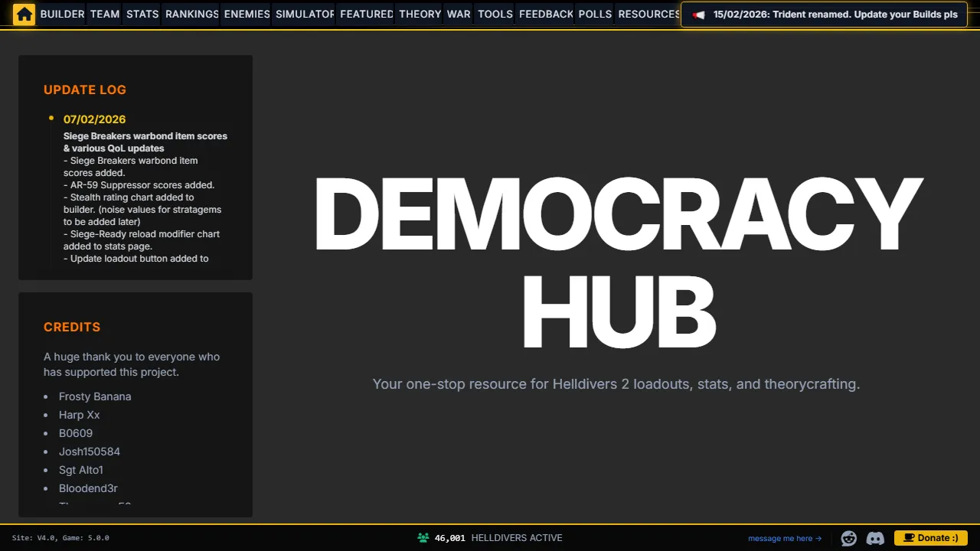The image size is (980, 551).
Task: Click the Donate button
Action: [929, 537]
